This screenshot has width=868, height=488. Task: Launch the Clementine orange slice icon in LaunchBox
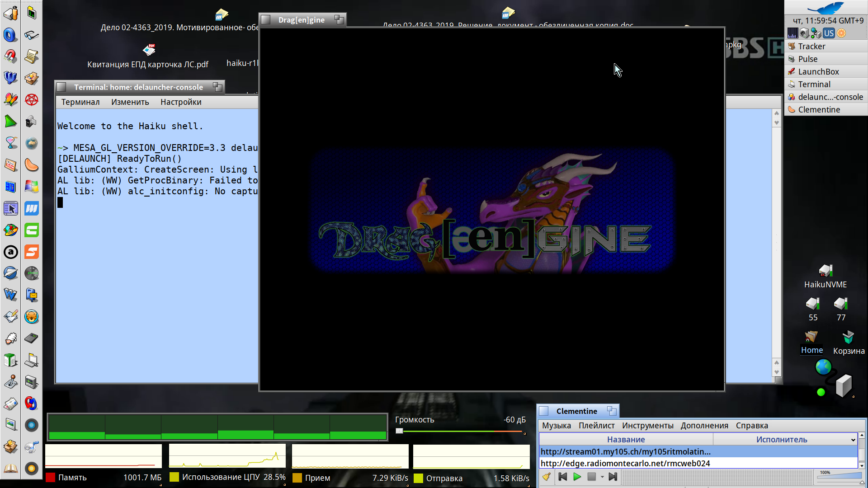(32, 165)
